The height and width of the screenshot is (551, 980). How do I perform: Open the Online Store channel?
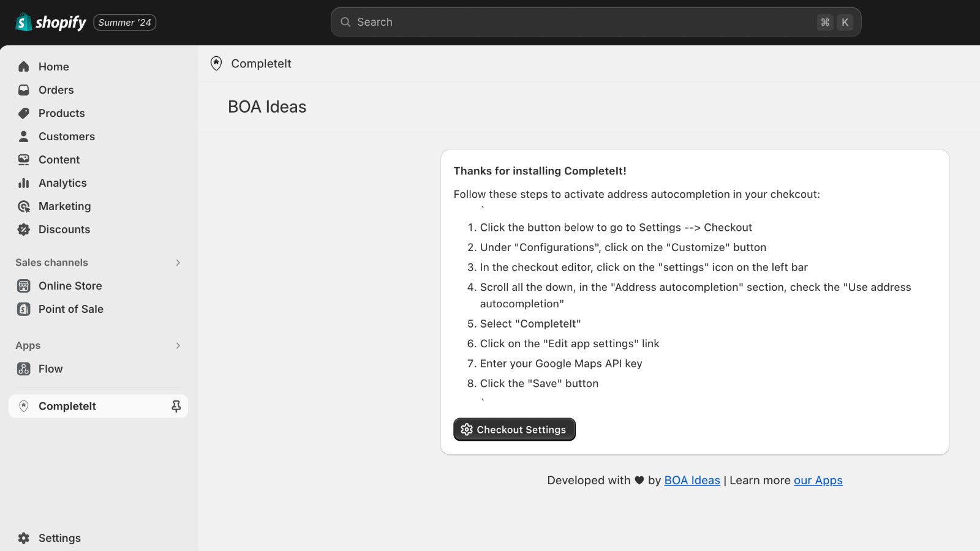(x=70, y=286)
